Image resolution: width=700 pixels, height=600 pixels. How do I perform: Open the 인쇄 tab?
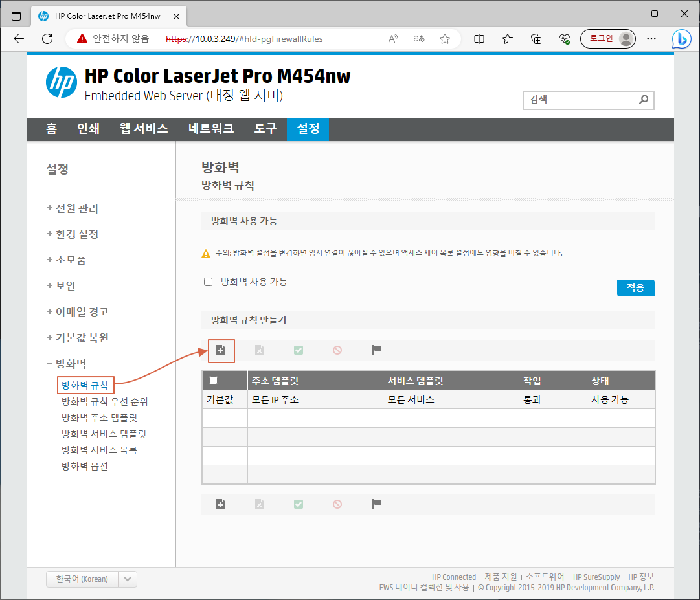(89, 129)
